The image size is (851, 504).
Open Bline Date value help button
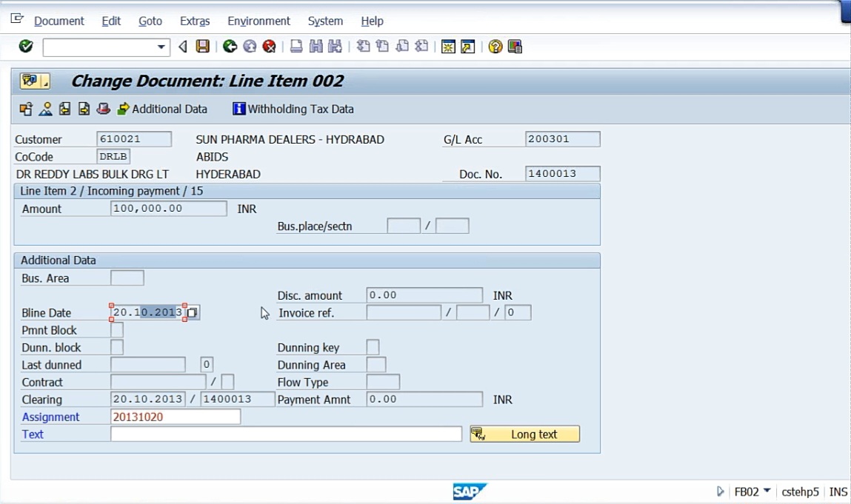pyautogui.click(x=192, y=312)
